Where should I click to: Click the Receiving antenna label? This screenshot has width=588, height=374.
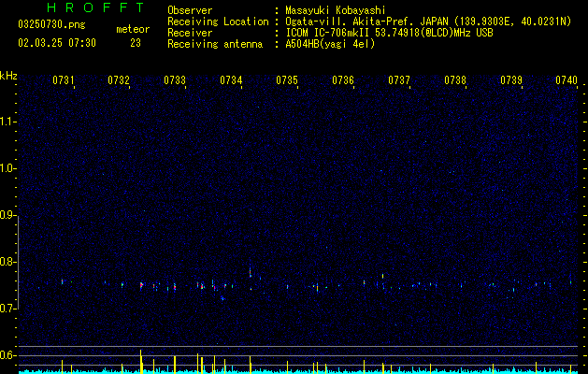[x=215, y=44]
